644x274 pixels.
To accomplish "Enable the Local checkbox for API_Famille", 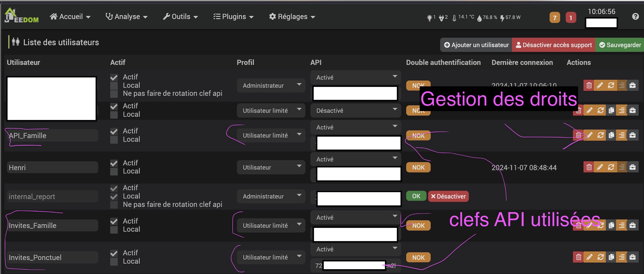I will 114,140.
